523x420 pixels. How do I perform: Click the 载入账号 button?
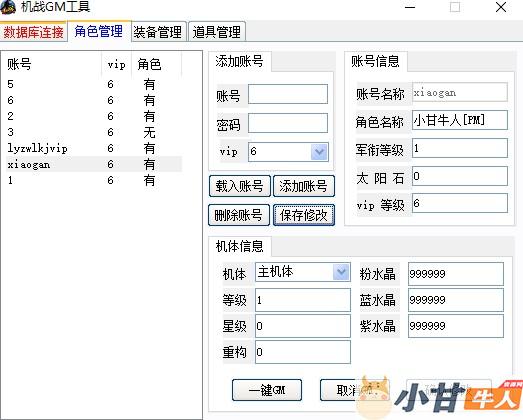coord(239,186)
